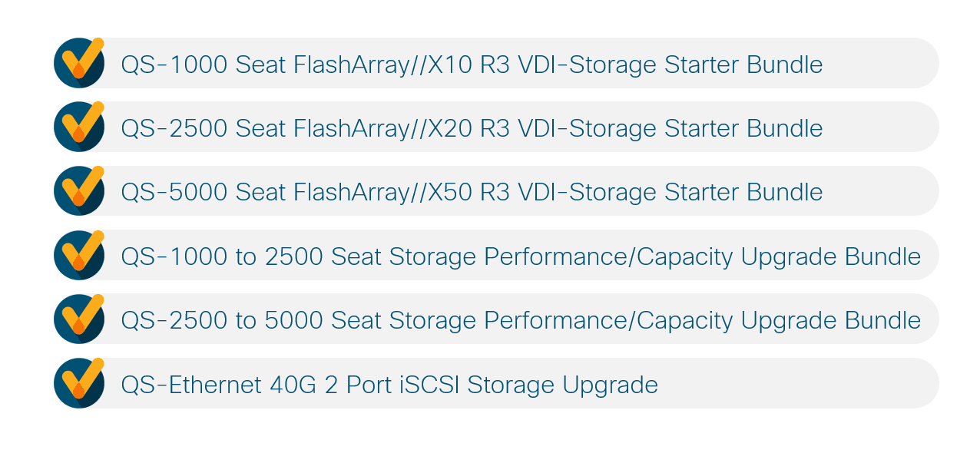Click the checkmark icon for 2500 to 5000 upgrade
This screenshot has height=463, width=980.
coord(79,319)
